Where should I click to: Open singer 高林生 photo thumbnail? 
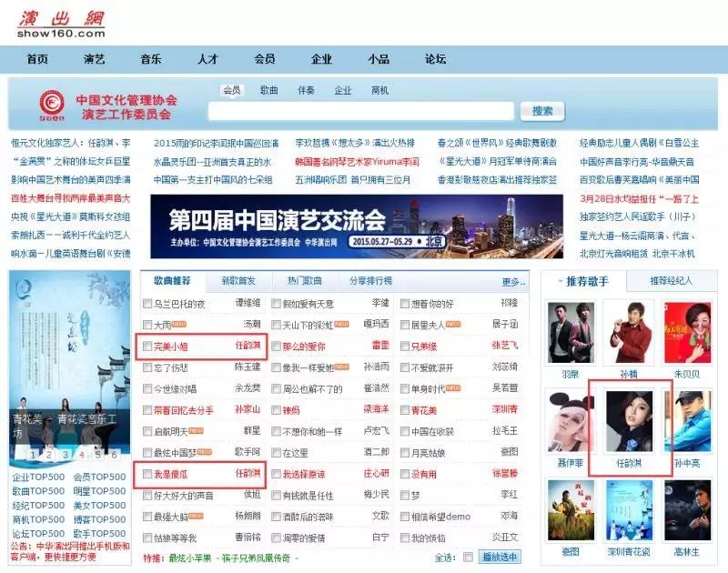pos(687,510)
